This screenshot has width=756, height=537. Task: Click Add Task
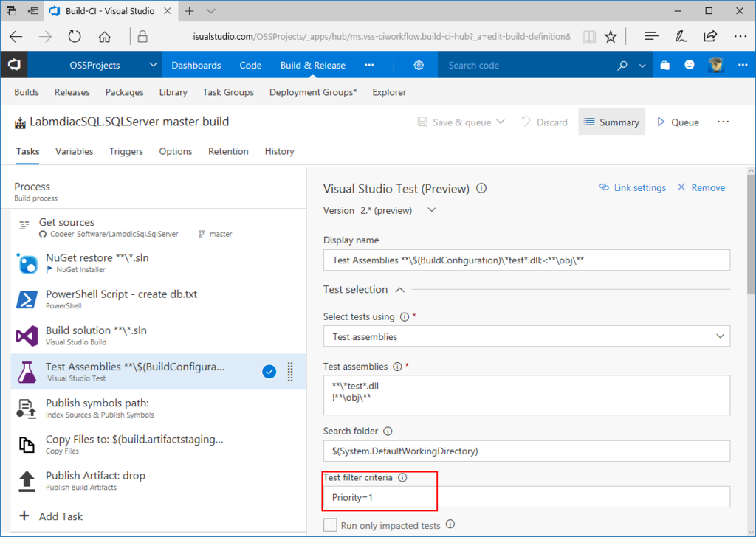pos(51,516)
